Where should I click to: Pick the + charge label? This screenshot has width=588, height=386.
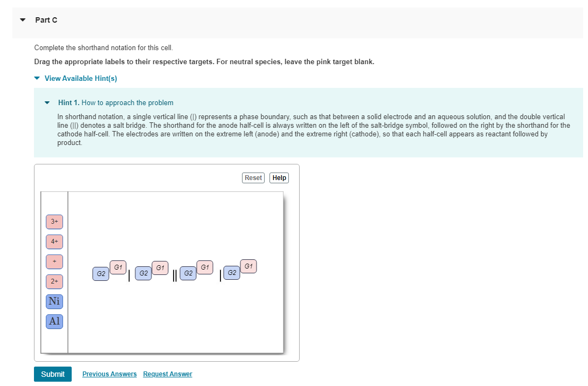pyautogui.click(x=54, y=261)
